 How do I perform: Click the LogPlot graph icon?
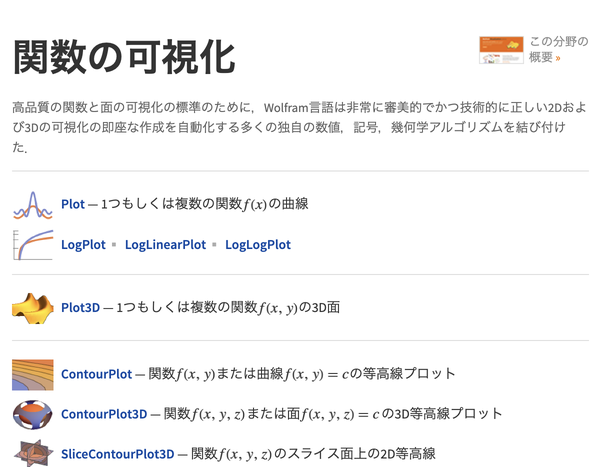coord(32,244)
